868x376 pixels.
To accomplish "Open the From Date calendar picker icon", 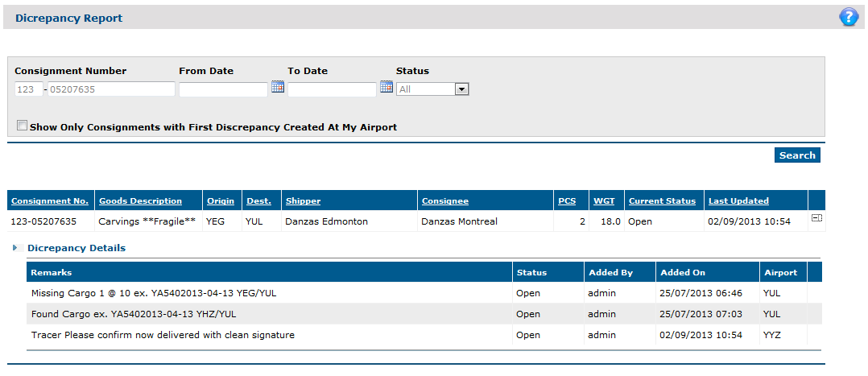I will coord(278,87).
